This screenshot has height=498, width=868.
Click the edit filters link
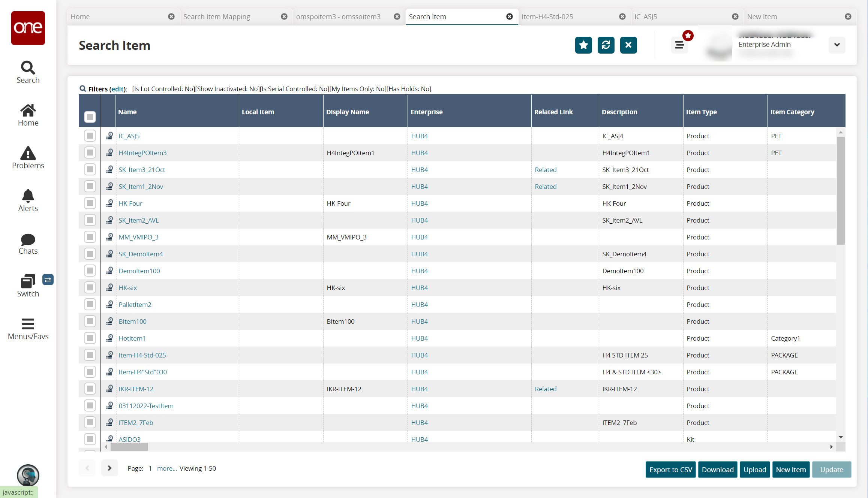point(118,89)
